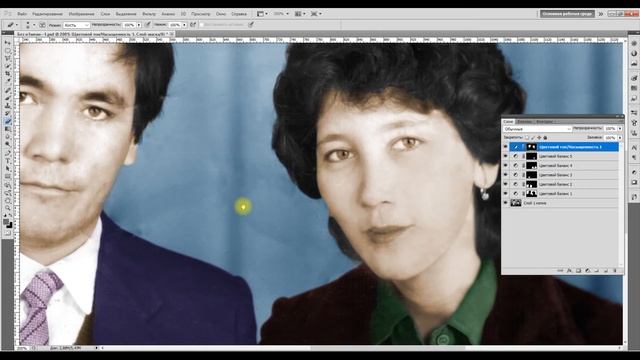
Task: Switch to the Контуры tab
Action: coord(544,122)
